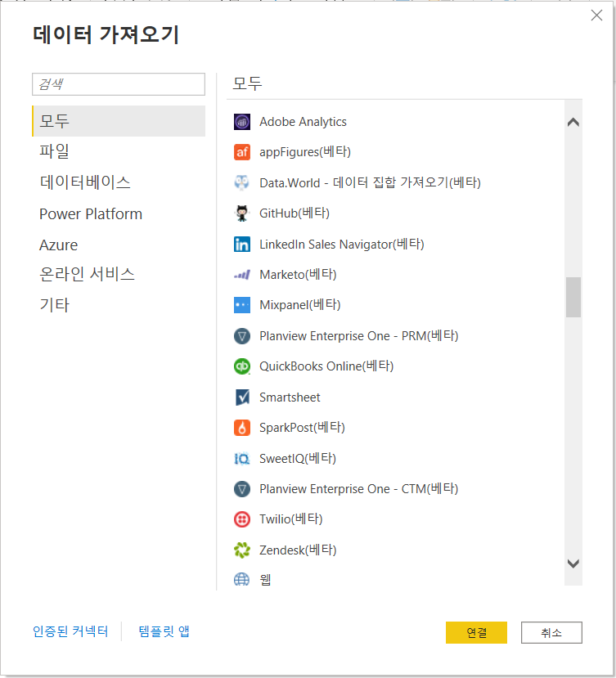The width and height of the screenshot is (616, 678).
Task: Open the 인증된 커넥터 link
Action: (x=70, y=631)
